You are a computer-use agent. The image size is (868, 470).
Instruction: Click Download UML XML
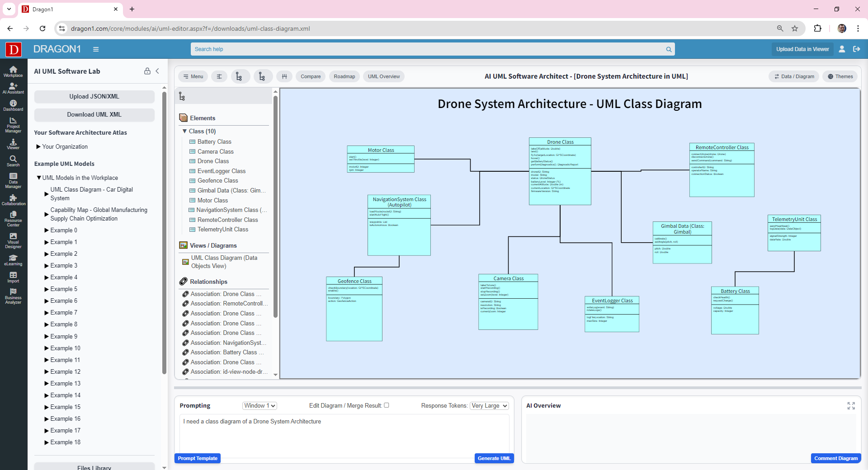[94, 114]
